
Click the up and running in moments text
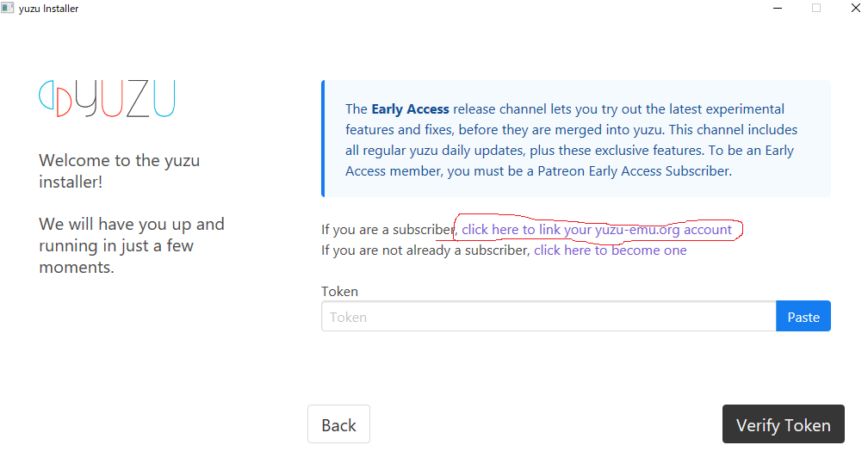point(131,245)
